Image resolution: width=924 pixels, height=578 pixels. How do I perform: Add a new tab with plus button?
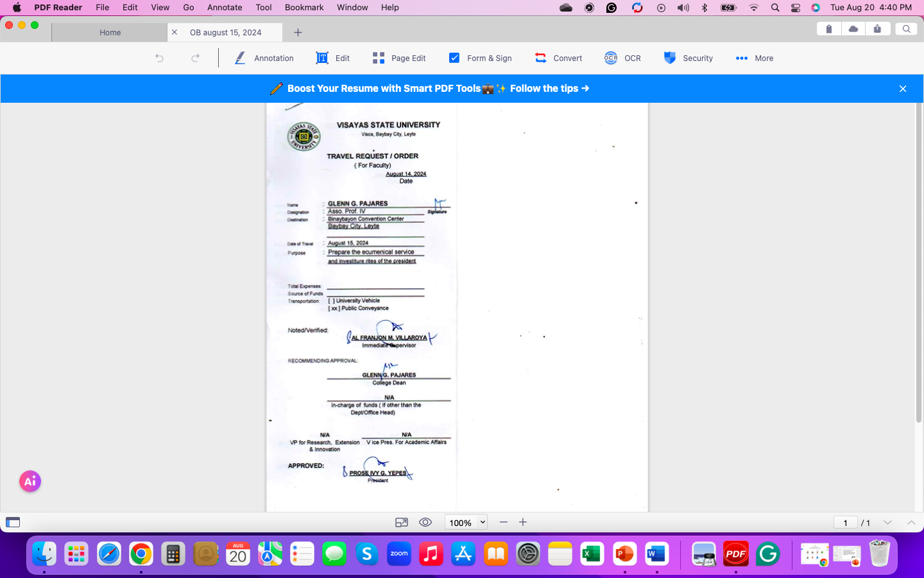pyautogui.click(x=298, y=32)
